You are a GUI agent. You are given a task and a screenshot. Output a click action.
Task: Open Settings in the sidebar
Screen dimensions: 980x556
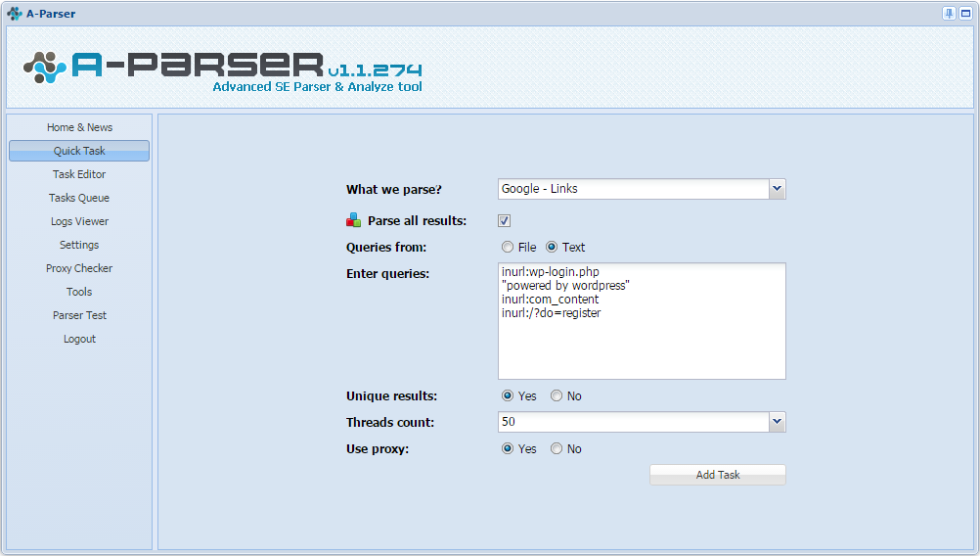click(x=79, y=245)
